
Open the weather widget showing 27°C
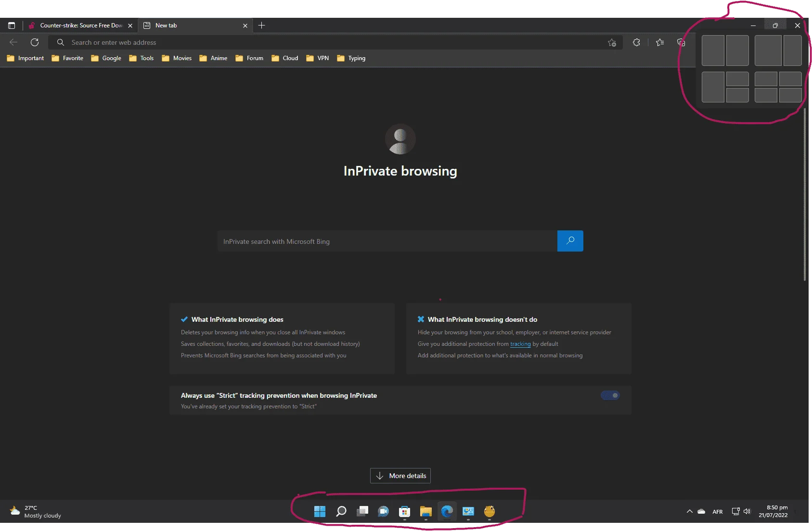point(36,511)
